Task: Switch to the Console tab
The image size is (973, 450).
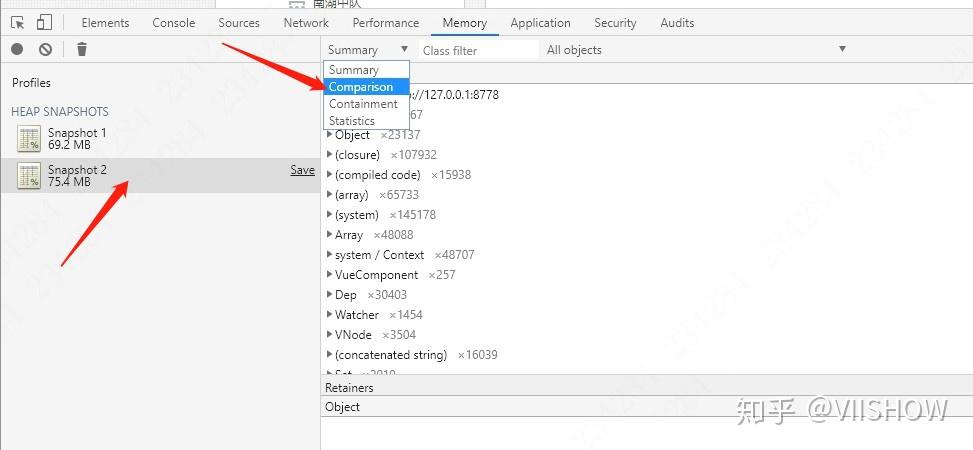Action: coord(174,23)
